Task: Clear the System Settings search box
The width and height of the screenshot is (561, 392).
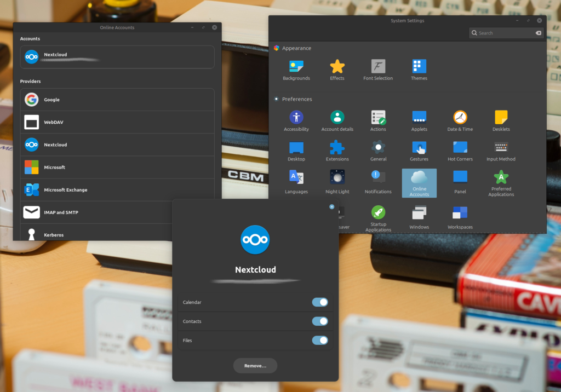Action: click(538, 33)
